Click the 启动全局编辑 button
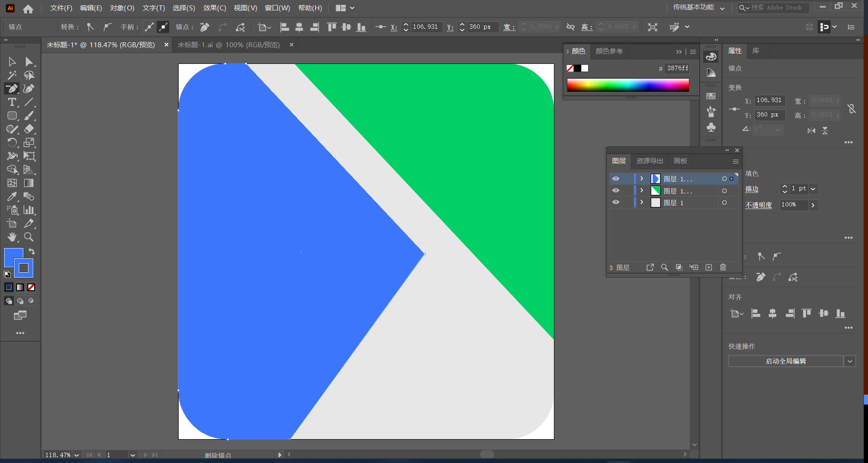Viewport: 868px width, 463px height. (x=786, y=361)
